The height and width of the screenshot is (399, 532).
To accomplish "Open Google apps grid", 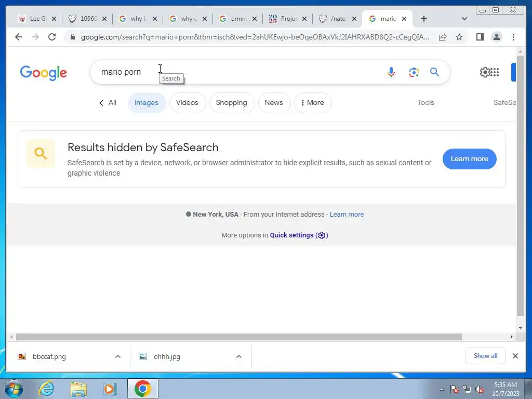I will tap(495, 72).
